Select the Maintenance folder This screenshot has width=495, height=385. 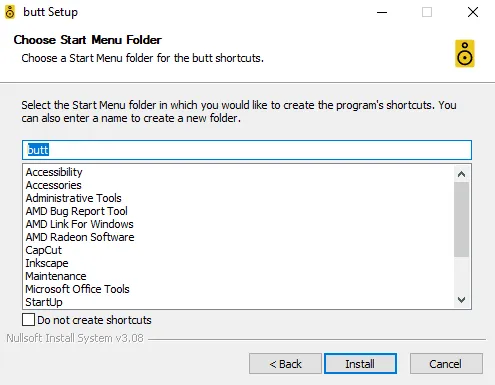coord(56,276)
